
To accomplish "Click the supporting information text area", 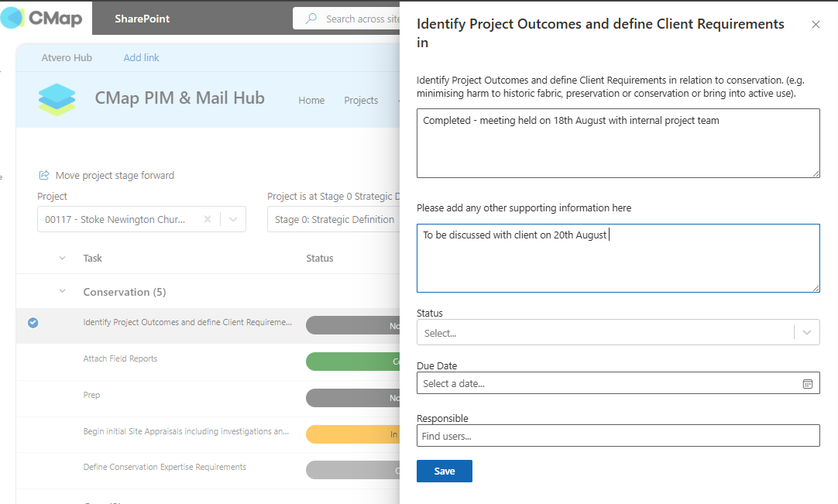I will pyautogui.click(x=618, y=258).
